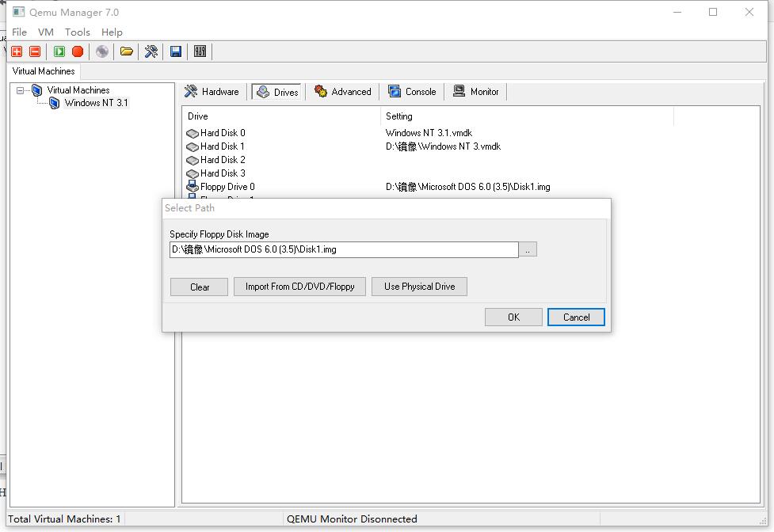Stop the VM with red circle icon

78,51
